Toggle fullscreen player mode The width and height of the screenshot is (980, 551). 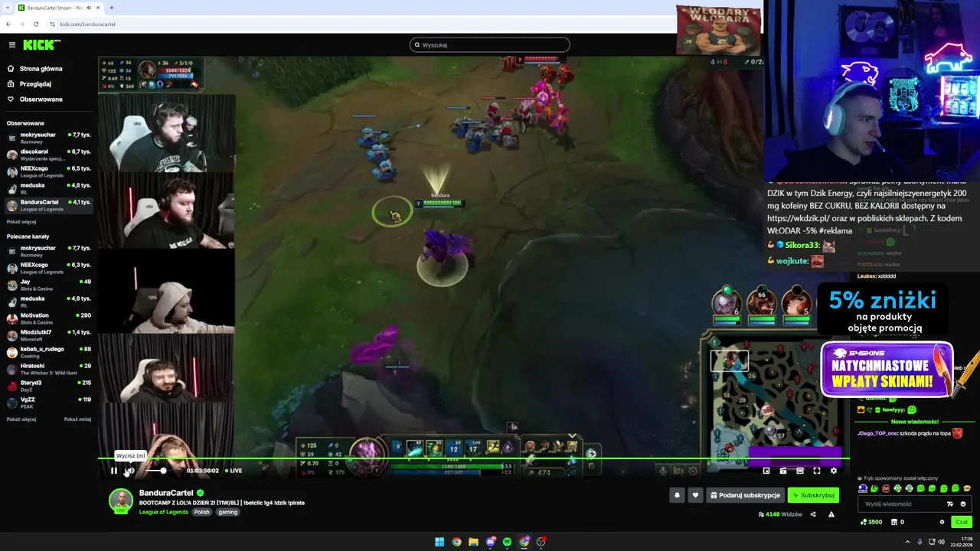click(x=817, y=471)
